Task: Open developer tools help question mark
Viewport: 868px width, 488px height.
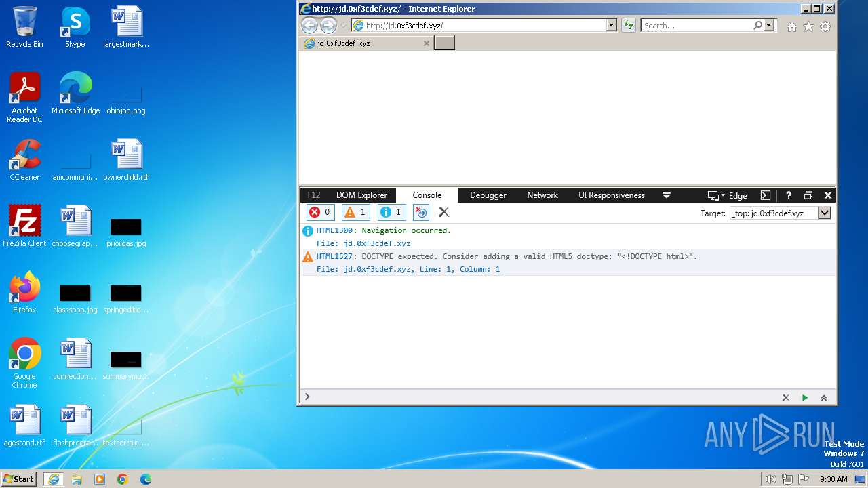Action: pyautogui.click(x=788, y=195)
